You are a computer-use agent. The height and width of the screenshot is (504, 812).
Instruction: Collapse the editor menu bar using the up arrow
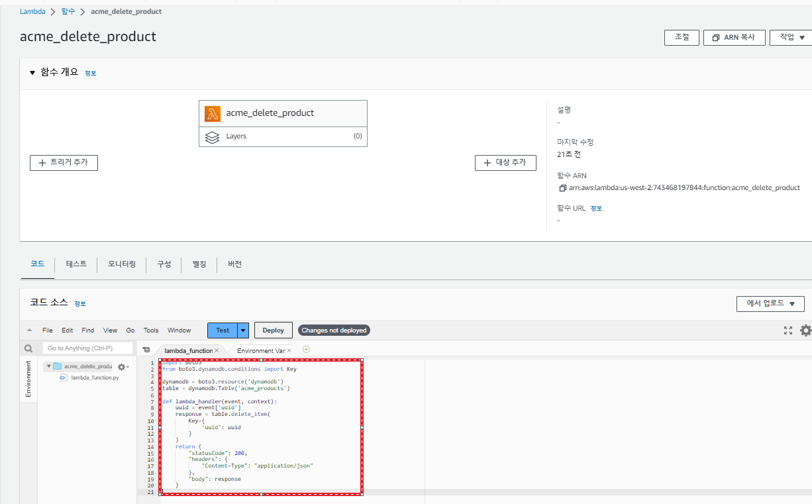(x=29, y=330)
